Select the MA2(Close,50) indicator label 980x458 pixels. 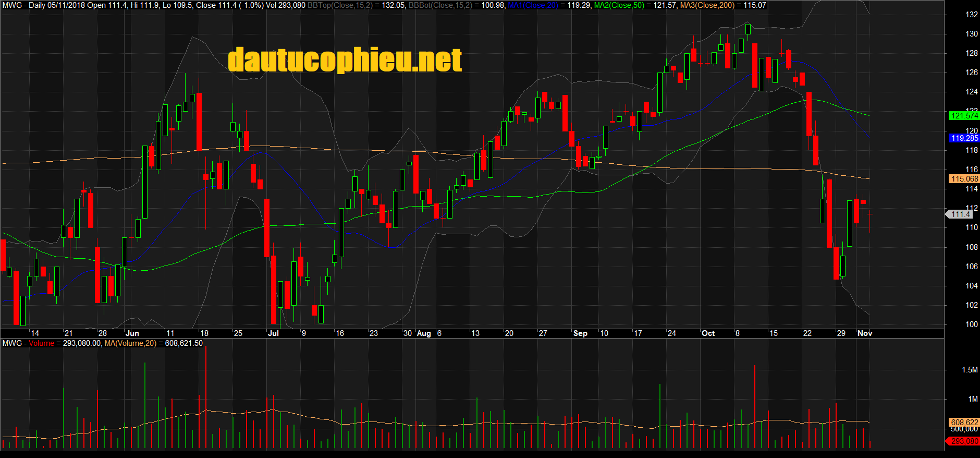(x=619, y=5)
